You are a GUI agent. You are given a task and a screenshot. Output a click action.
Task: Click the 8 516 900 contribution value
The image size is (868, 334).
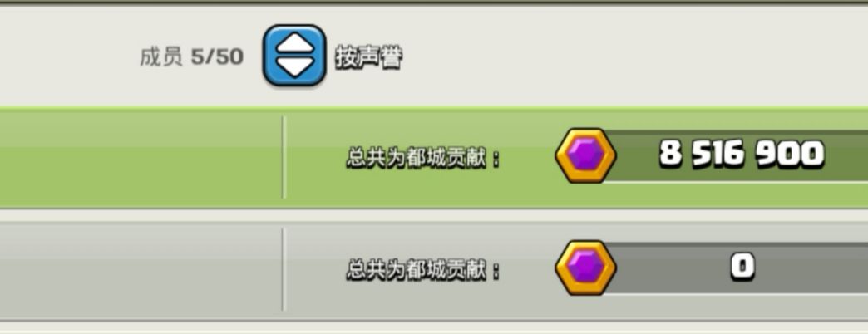tap(742, 154)
